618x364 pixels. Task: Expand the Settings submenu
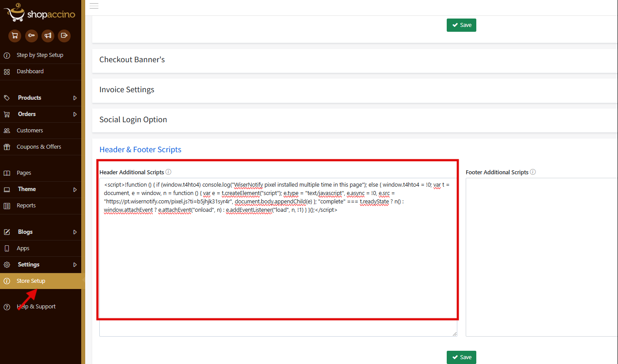41,265
